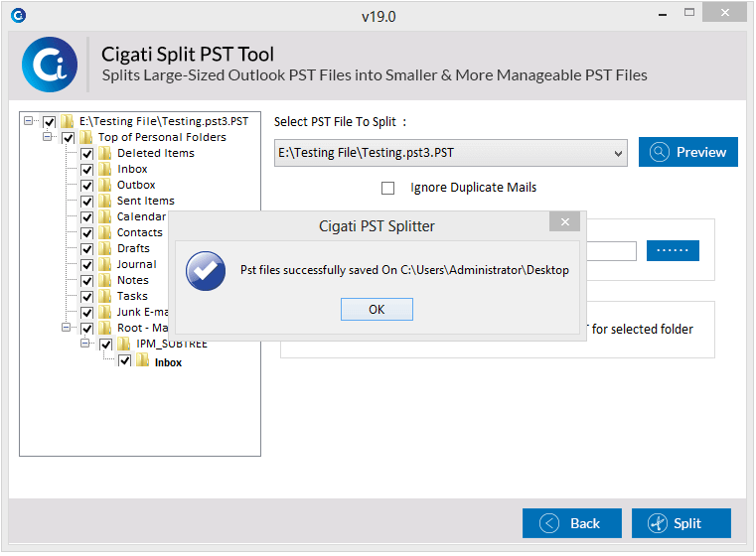Collapse the IPM_SUBTREE node
756x556 pixels.
click(85, 344)
